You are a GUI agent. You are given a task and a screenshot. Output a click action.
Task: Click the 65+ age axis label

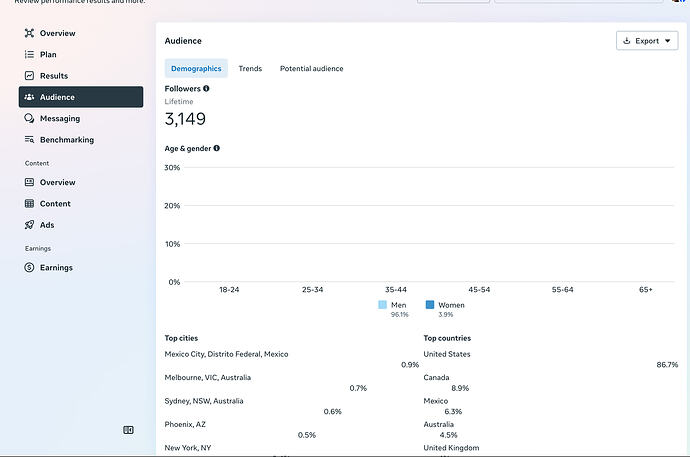pyautogui.click(x=646, y=289)
